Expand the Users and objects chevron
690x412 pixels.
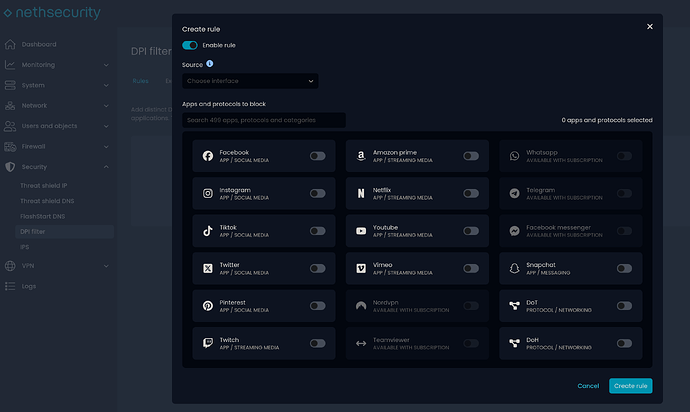tap(106, 126)
